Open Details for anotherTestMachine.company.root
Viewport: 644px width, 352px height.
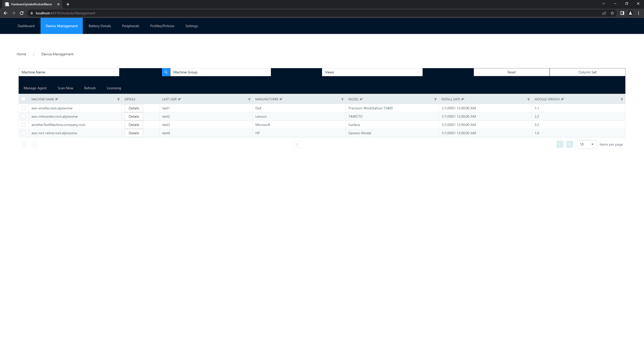tap(134, 125)
